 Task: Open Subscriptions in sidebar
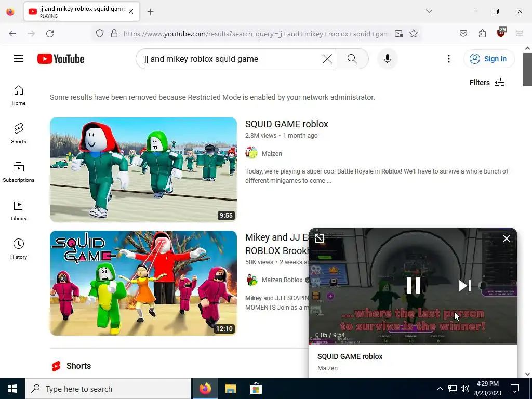coord(19,172)
